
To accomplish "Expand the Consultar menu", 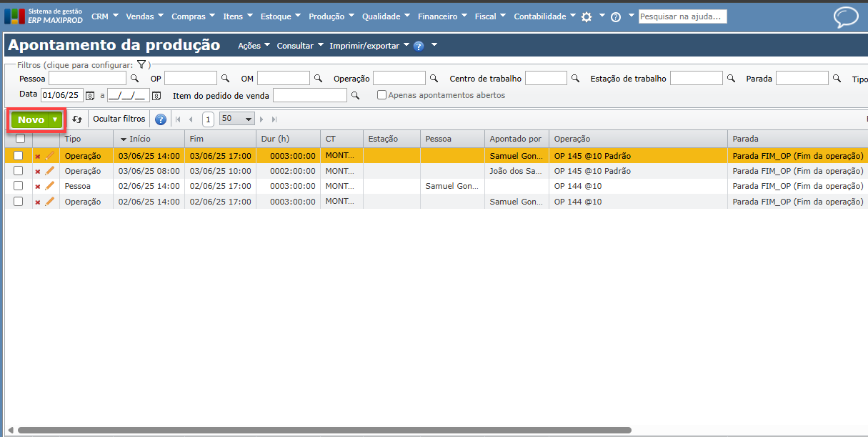I will 300,46.
